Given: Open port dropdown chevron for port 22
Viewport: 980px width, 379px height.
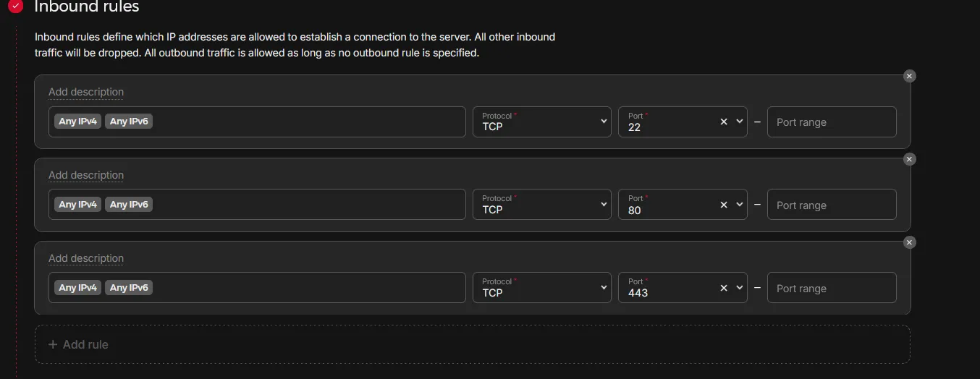Looking at the screenshot, I should pyautogui.click(x=739, y=122).
